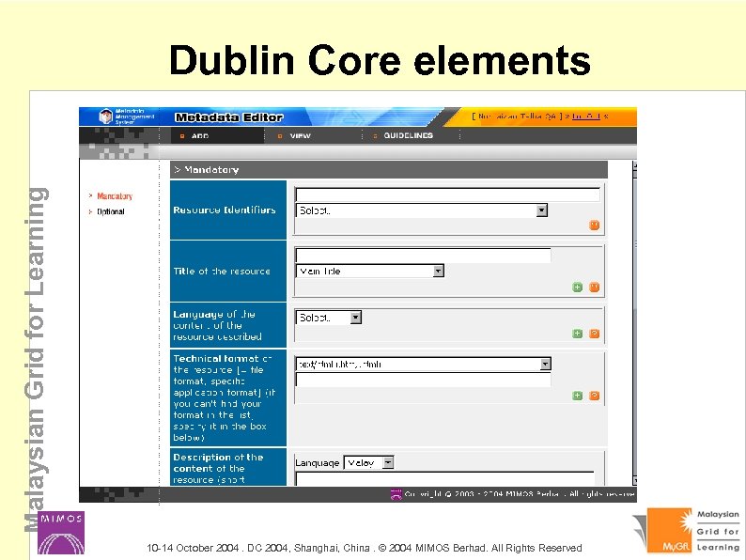Click the orange remove icon in Technical format row
The image size is (746, 560).
tap(594, 396)
